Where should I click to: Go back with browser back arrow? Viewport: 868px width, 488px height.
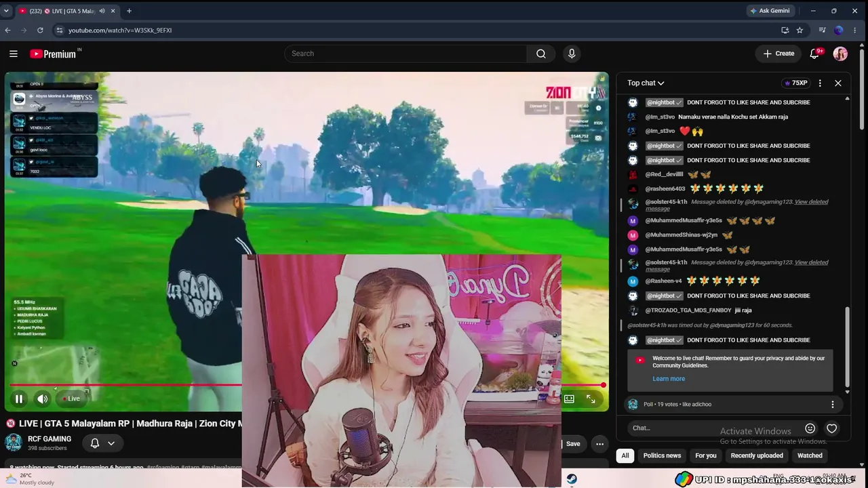coord(8,30)
